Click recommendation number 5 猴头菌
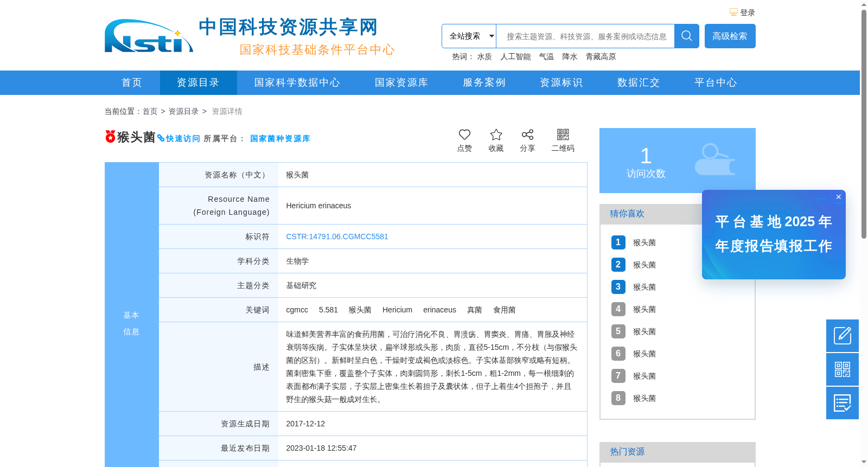Screen dimensions: 868x467 click(644, 331)
